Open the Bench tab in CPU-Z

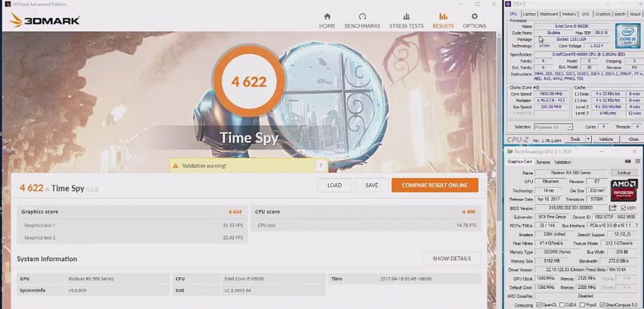pos(619,14)
